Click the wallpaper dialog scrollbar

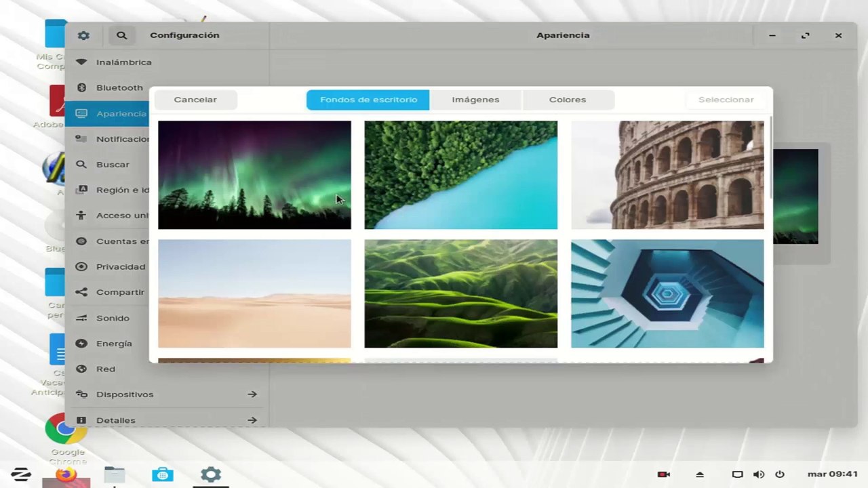(770, 157)
